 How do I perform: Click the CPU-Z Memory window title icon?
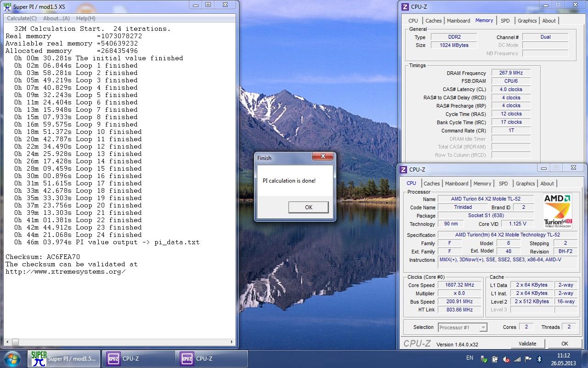pyautogui.click(x=404, y=7)
